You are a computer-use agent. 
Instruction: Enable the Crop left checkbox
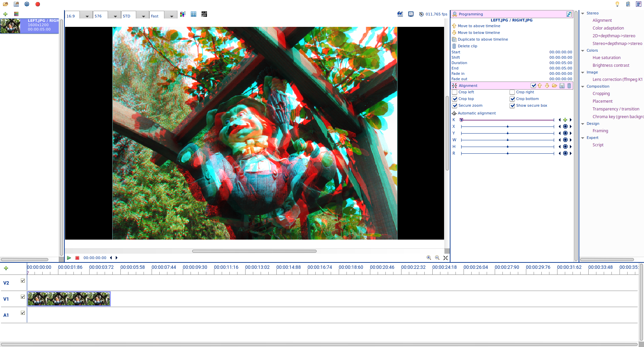pyautogui.click(x=454, y=92)
